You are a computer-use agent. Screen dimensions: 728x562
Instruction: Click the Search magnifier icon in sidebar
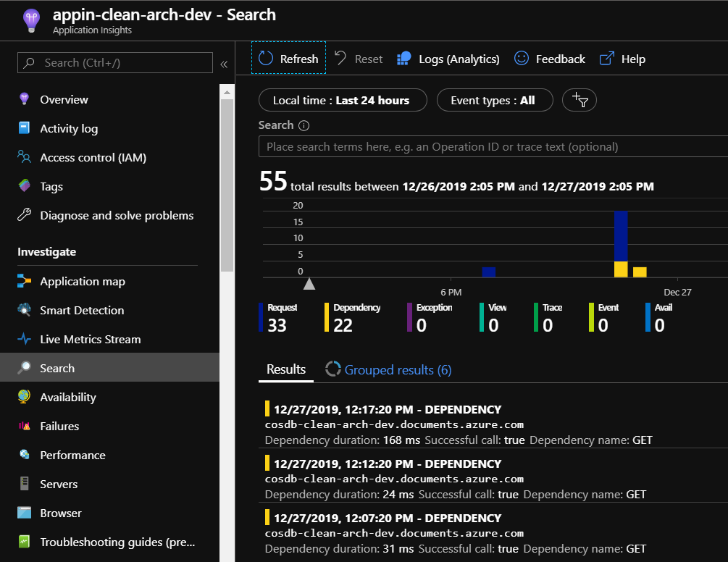click(24, 368)
